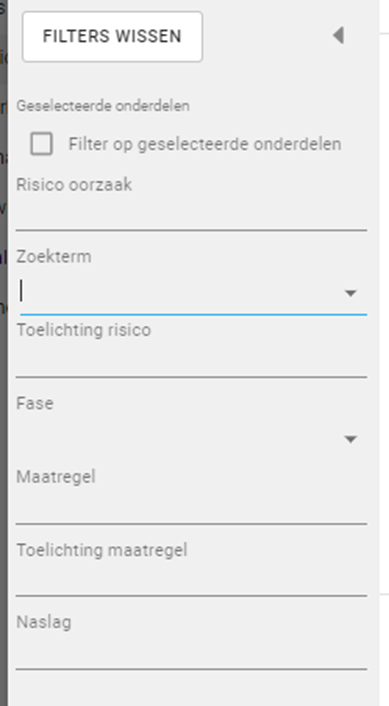
Task: Select the Toelichting risico input field
Action: [191, 362]
